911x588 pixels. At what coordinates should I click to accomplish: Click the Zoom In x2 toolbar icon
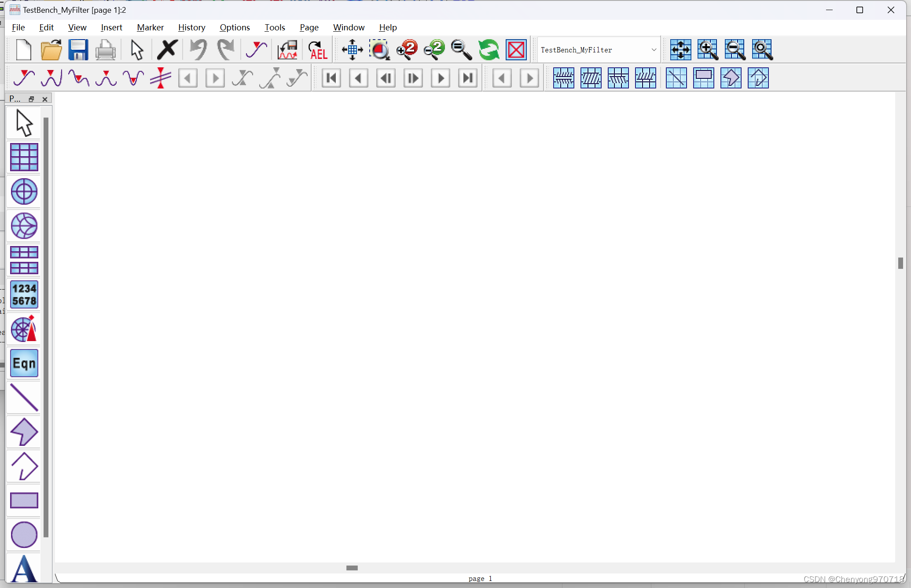pos(406,50)
